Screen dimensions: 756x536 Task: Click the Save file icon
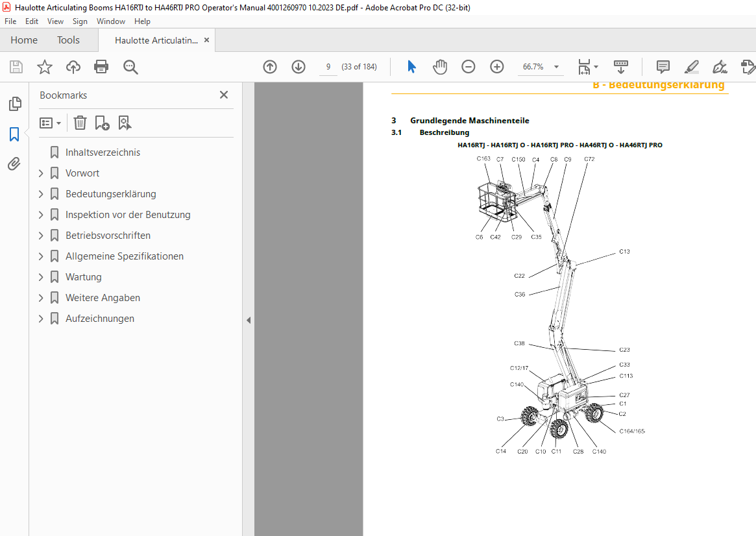[16, 67]
